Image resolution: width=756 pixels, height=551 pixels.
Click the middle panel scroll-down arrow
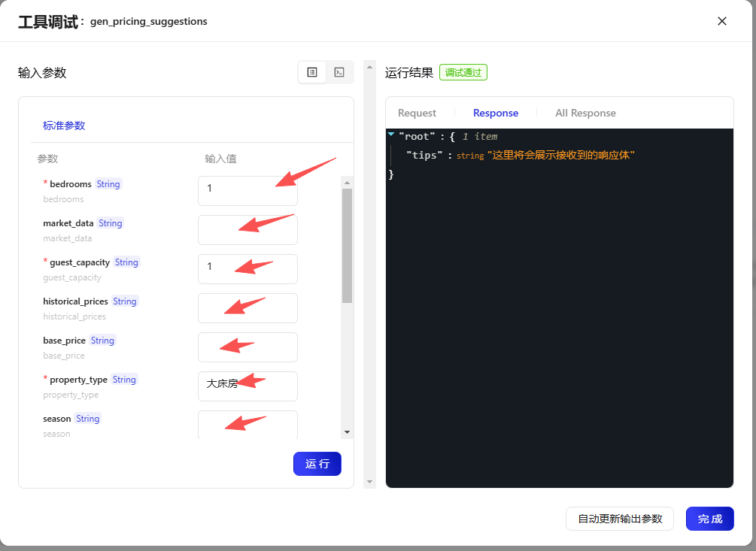[x=370, y=482]
